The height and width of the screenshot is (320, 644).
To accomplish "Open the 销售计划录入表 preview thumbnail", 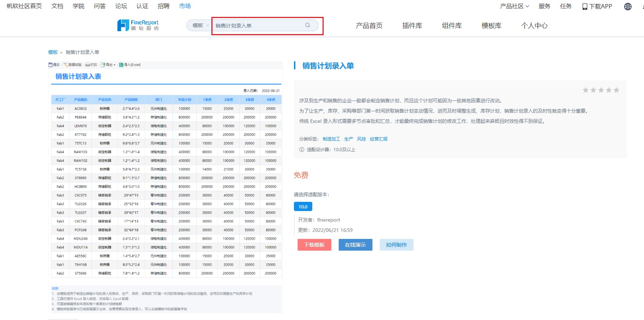I will 165,187.
